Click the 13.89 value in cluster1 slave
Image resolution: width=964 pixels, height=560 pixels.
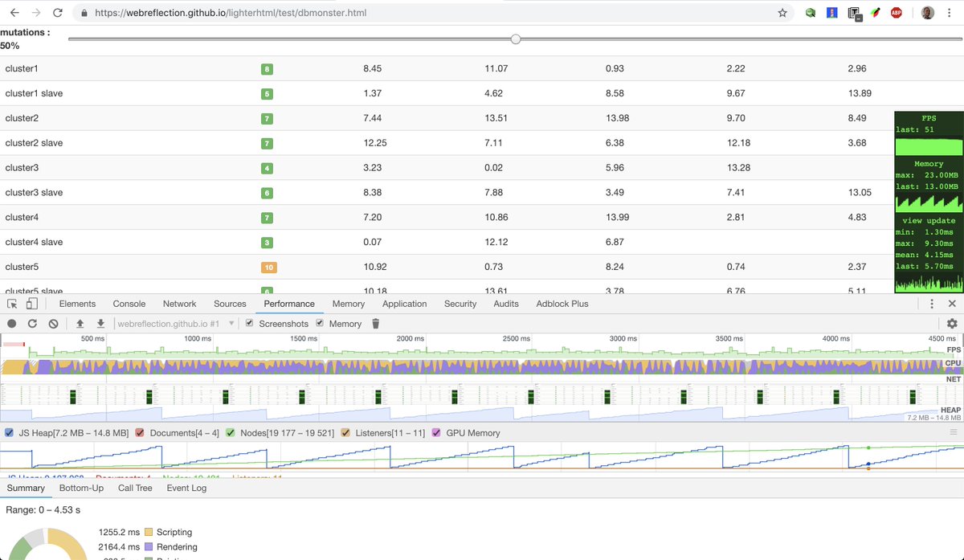pos(860,93)
